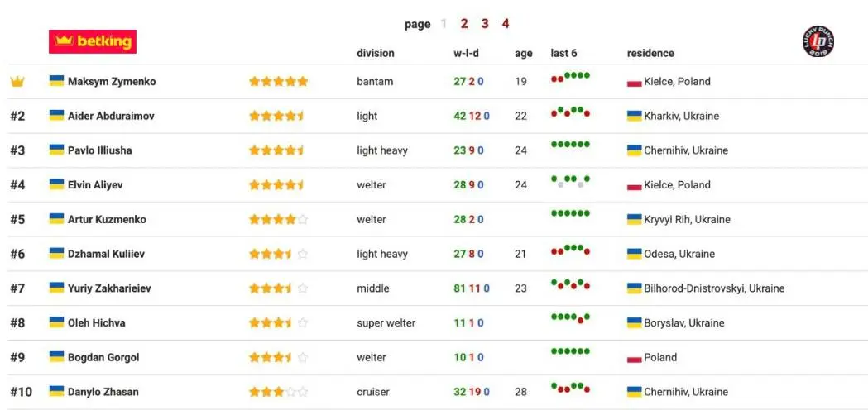
Task: Click the gold crown rank icon
Action: 17,82
